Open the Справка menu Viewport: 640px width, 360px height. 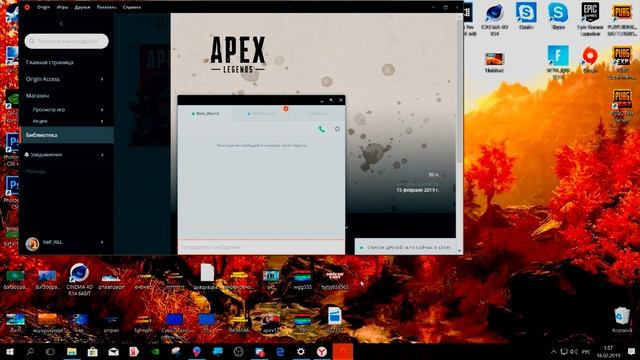131,7
